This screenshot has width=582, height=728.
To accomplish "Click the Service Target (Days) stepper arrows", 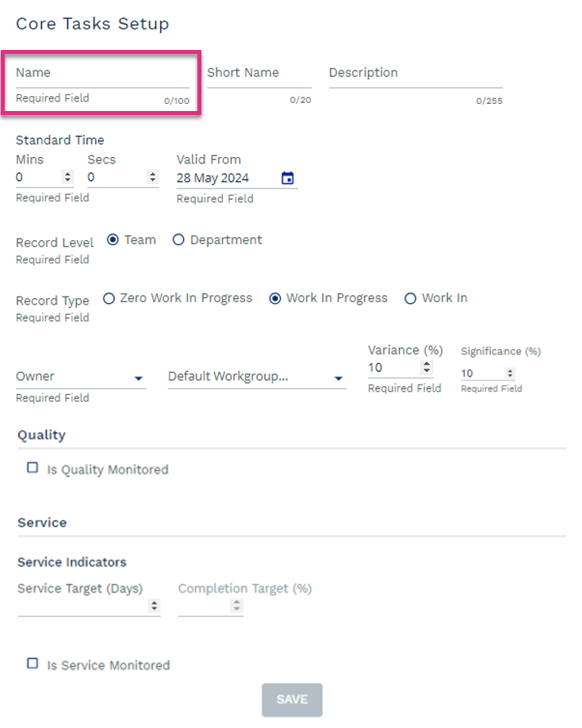I will coord(154,605).
